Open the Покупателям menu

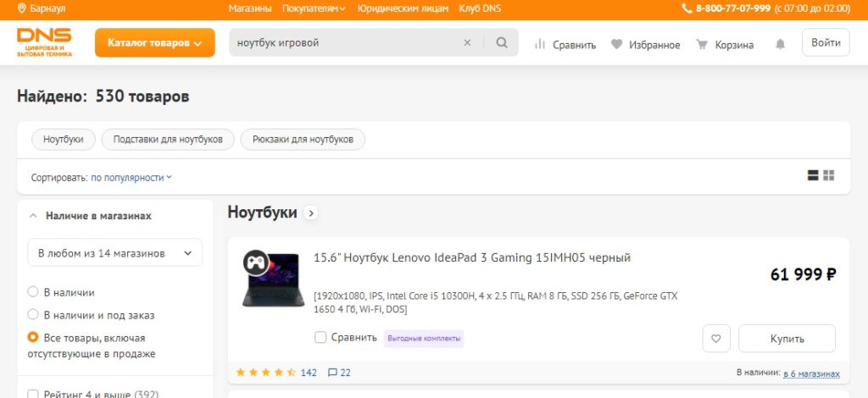314,8
